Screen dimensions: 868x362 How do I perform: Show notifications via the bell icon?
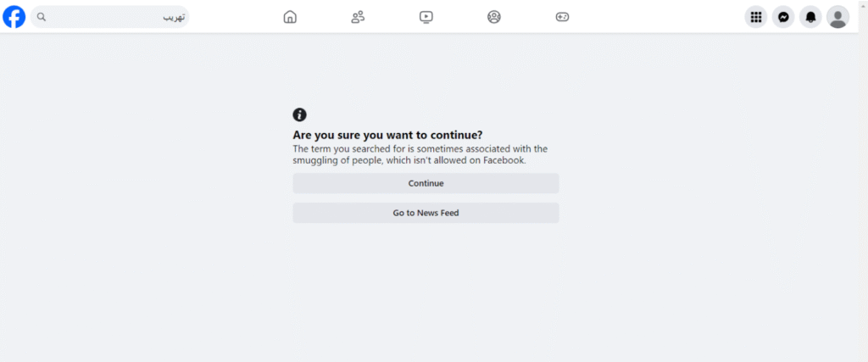click(x=810, y=17)
